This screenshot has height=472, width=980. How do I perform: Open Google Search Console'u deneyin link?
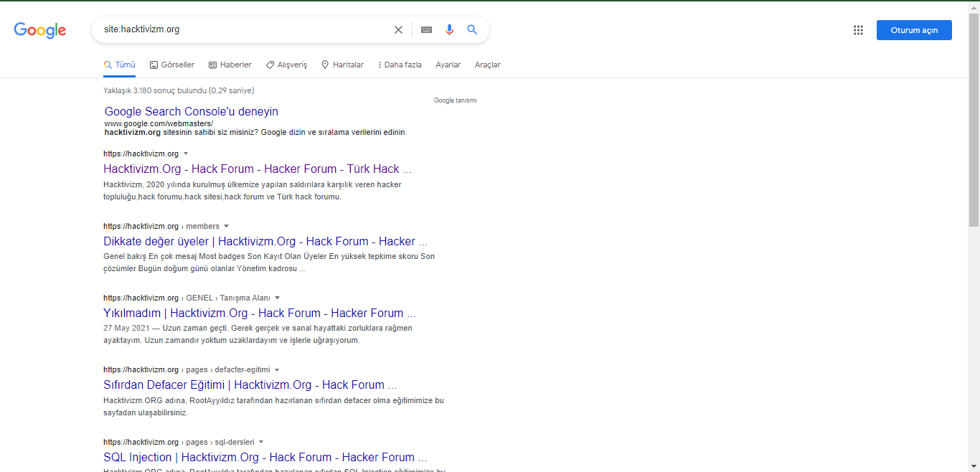192,111
